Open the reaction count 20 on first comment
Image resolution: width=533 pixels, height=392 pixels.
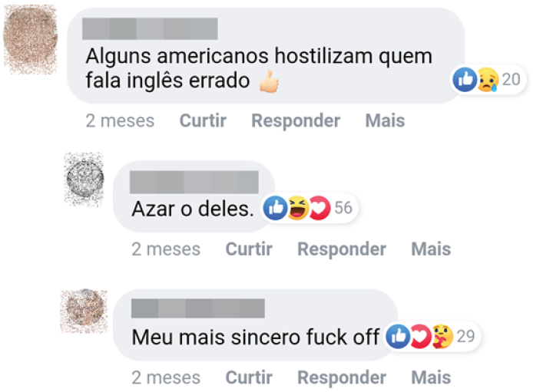[511, 80]
